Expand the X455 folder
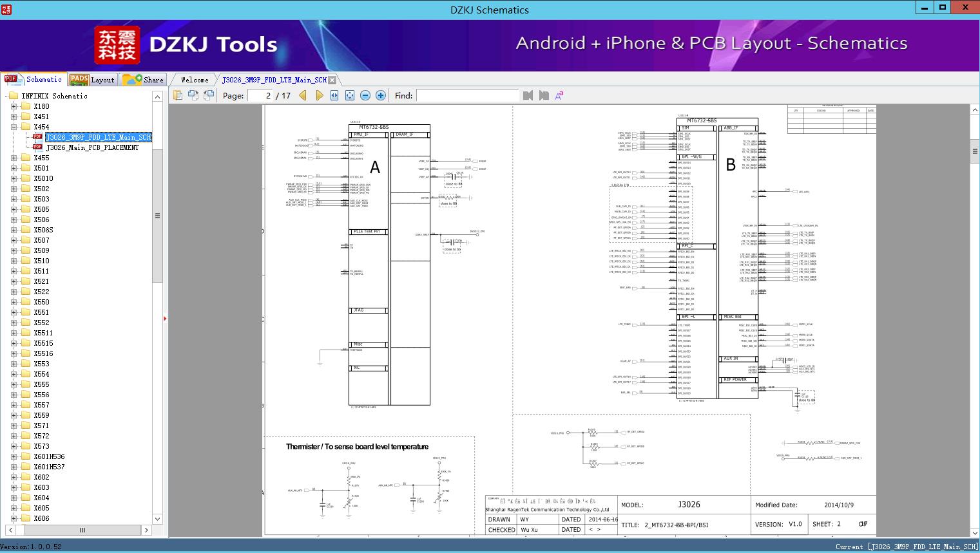This screenshot has height=553, width=980. (14, 158)
